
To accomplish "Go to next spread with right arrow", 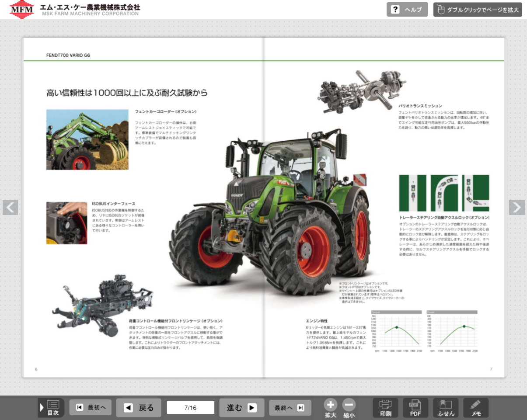I will tap(517, 207).
